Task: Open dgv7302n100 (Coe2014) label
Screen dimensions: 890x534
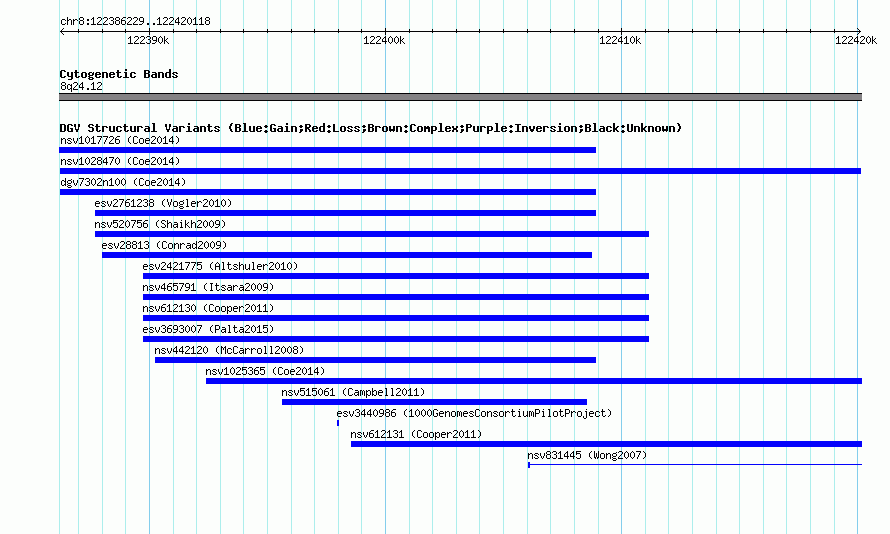Action: click(123, 182)
